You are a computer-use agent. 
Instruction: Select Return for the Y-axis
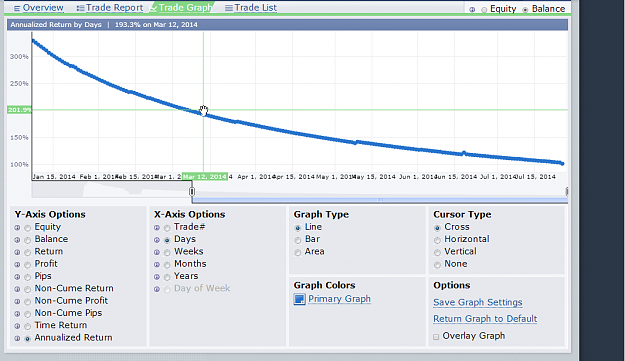(28, 253)
